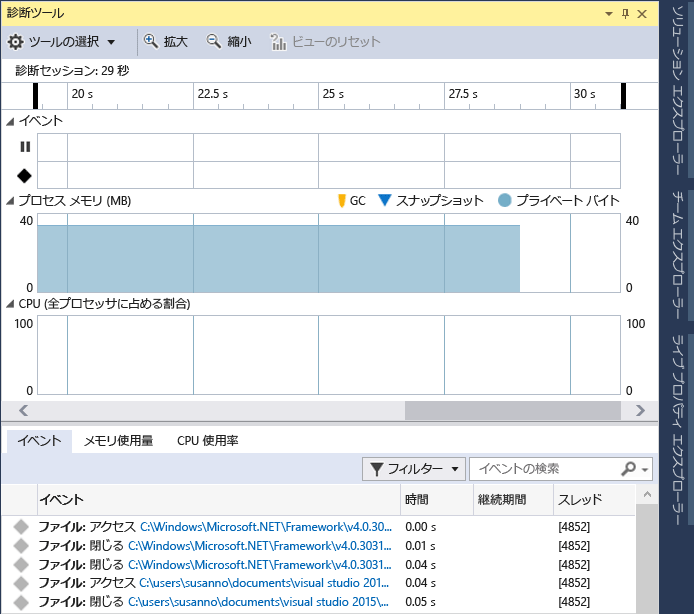This screenshot has height=614, width=694.
Task: Click ビューのリセット button
Action: click(325, 42)
